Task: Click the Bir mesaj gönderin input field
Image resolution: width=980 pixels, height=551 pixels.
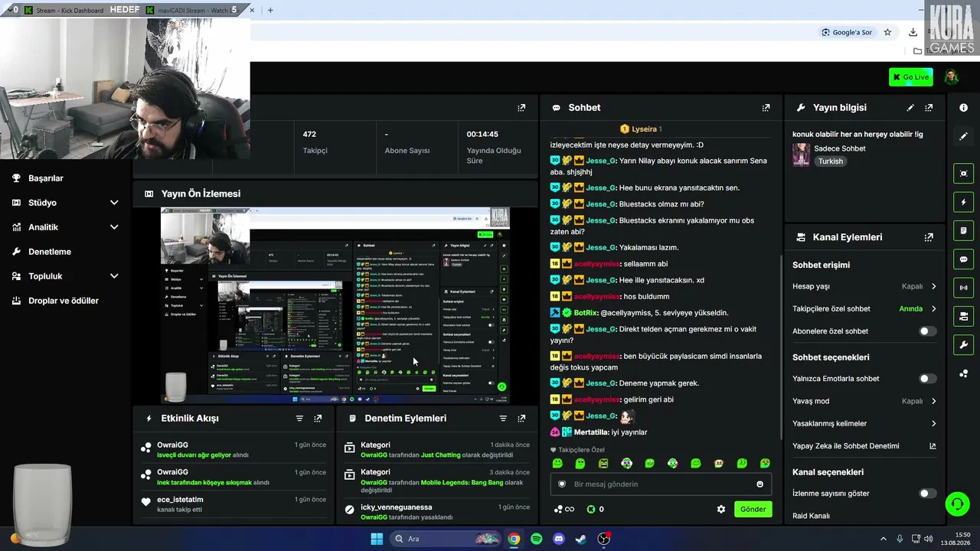Action: pos(661,484)
